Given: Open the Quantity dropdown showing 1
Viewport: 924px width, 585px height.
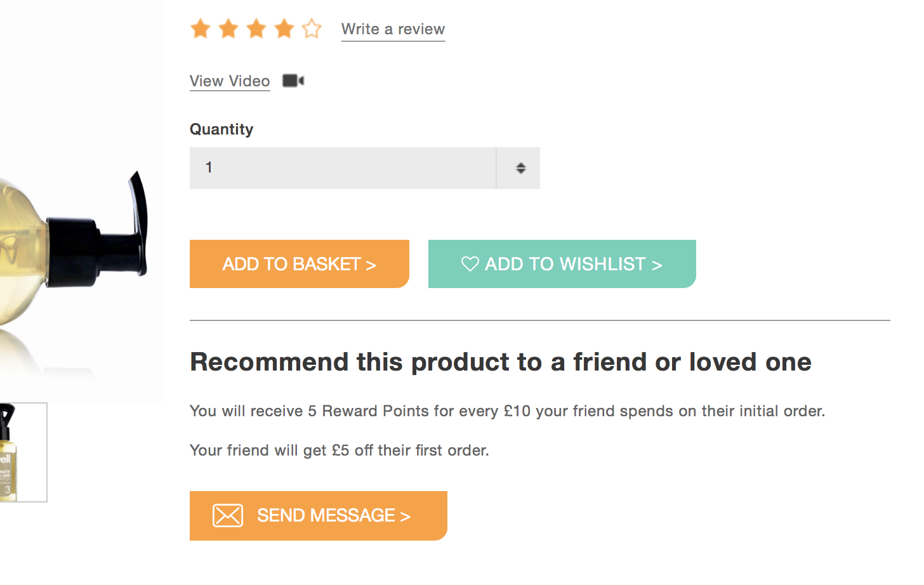Looking at the screenshot, I should click(343, 168).
